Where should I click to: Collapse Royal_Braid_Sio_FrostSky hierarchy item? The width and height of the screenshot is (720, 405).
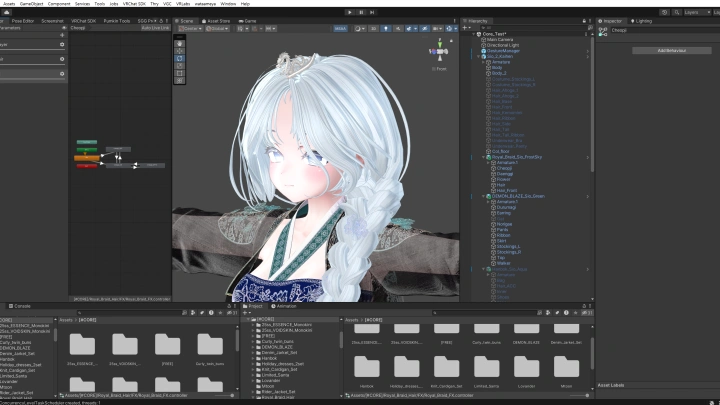484,157
